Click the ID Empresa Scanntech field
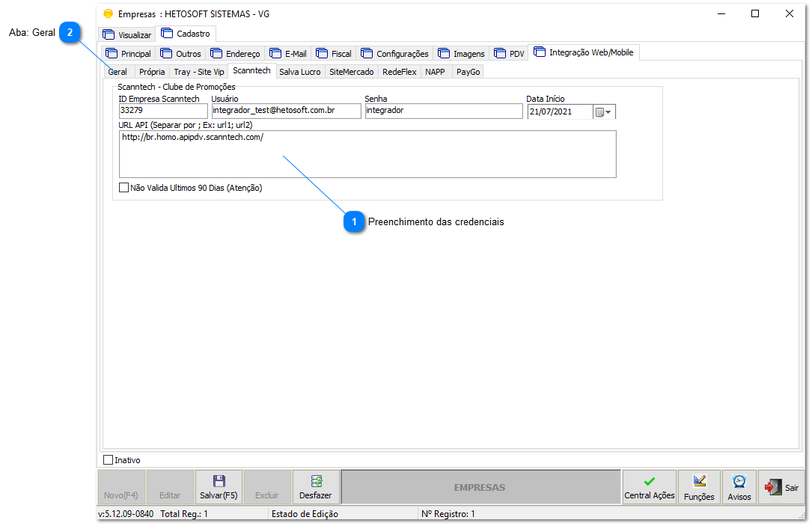Image resolution: width=812 pixels, height=526 pixels. click(162, 111)
